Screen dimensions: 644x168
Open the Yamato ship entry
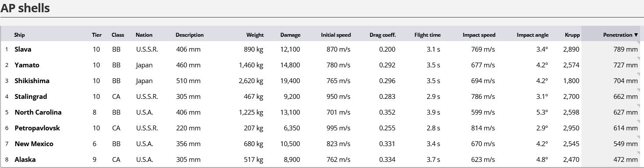[x=27, y=65]
